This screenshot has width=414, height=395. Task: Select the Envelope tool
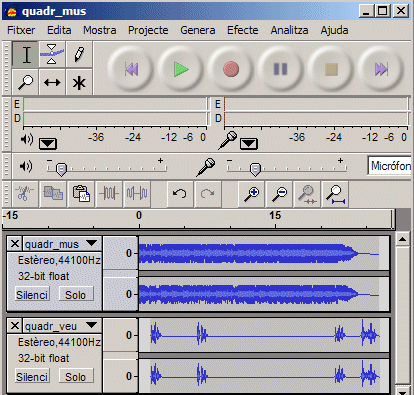click(52, 54)
